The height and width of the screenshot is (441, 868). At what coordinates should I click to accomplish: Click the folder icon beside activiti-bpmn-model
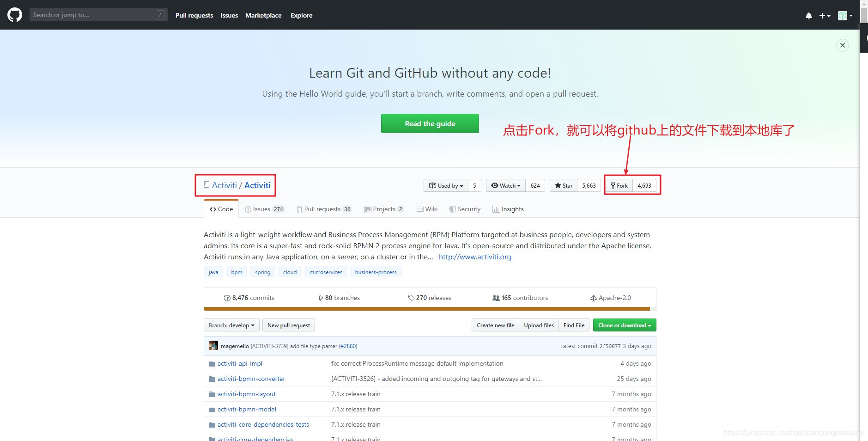click(212, 410)
